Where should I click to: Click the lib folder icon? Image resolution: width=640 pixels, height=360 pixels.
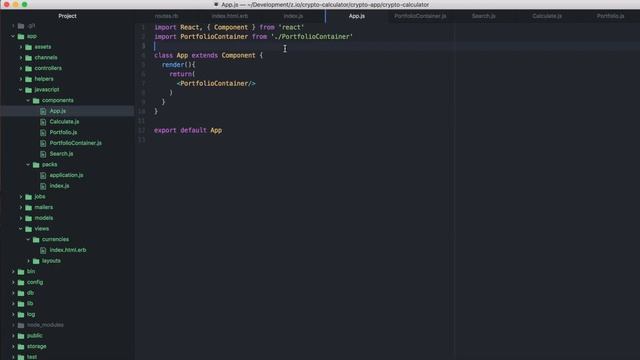coord(21,303)
